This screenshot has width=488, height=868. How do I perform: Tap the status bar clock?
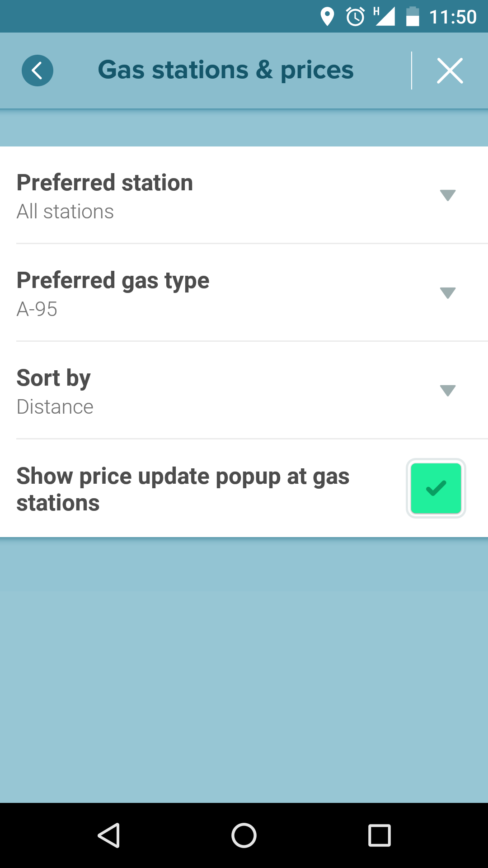coord(453,17)
